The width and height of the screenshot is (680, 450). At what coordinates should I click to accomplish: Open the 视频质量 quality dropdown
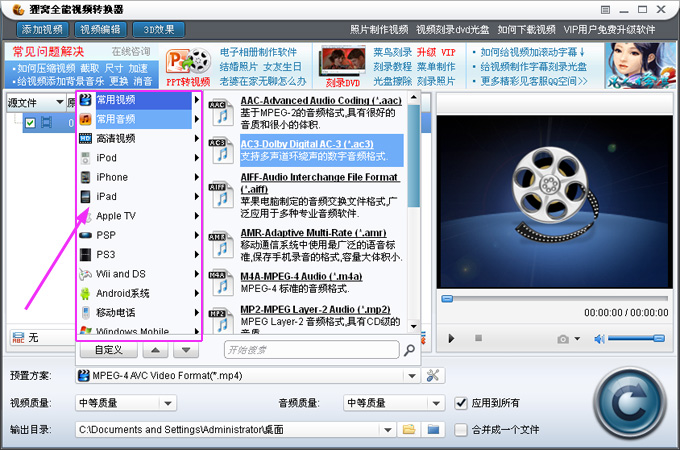click(x=168, y=404)
